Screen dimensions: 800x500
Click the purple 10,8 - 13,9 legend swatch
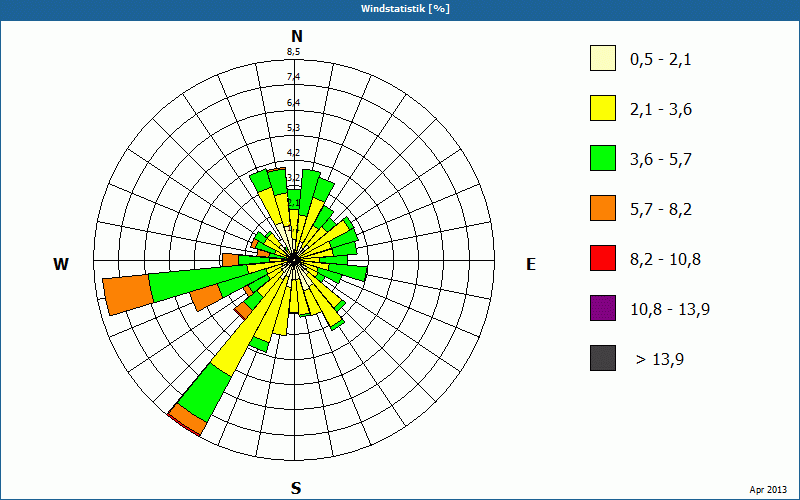[603, 308]
